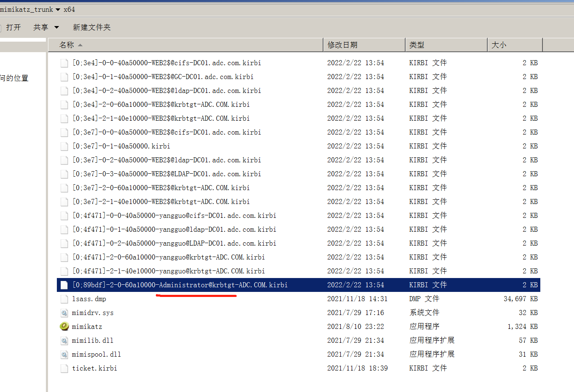Click icon of [0;4f471]-0-0 yangguo cifs file

64,215
